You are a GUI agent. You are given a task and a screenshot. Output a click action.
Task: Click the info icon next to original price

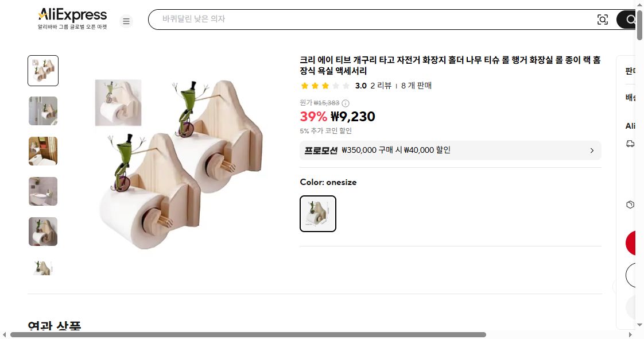point(345,103)
